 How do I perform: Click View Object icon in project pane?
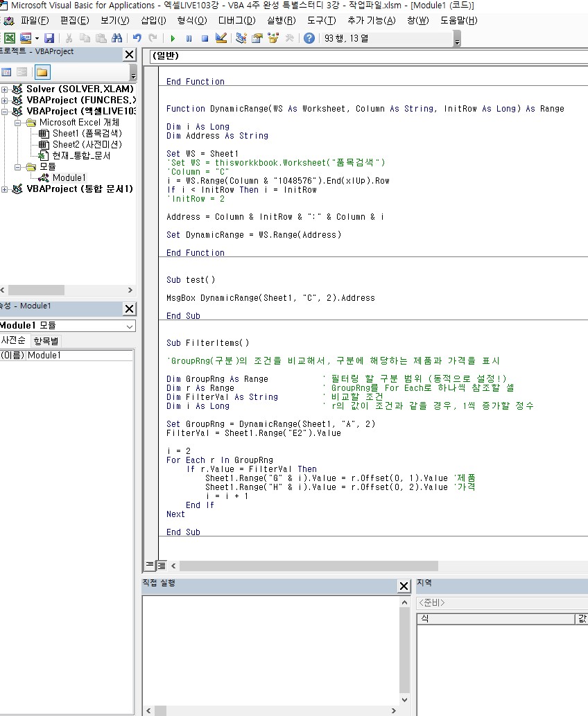pos(21,72)
